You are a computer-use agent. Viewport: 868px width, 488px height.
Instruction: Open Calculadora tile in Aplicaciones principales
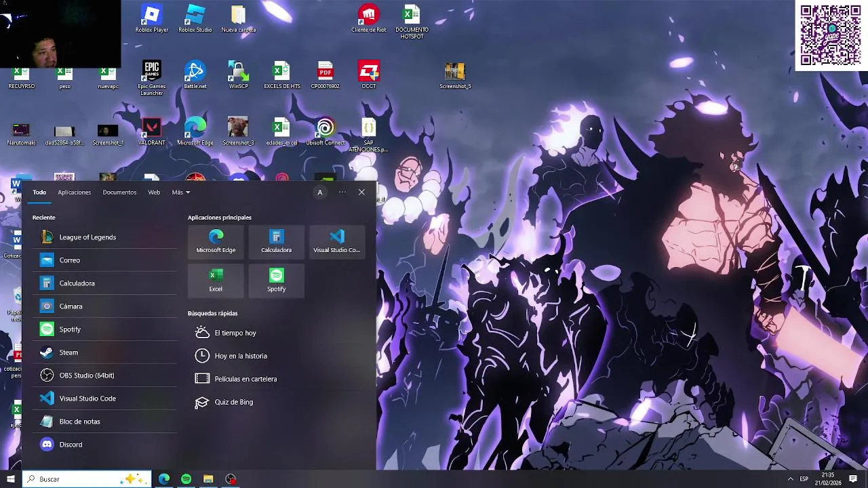[277, 241]
